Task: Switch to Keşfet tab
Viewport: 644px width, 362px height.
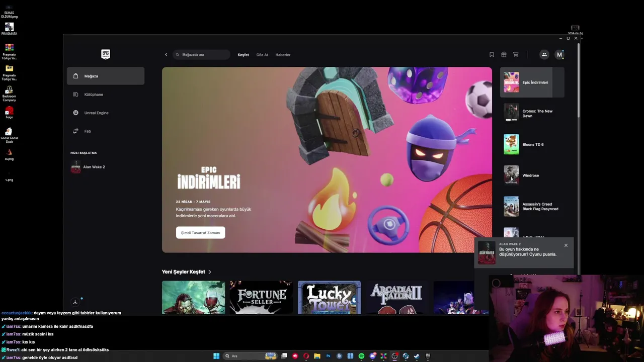Action: [x=243, y=54]
